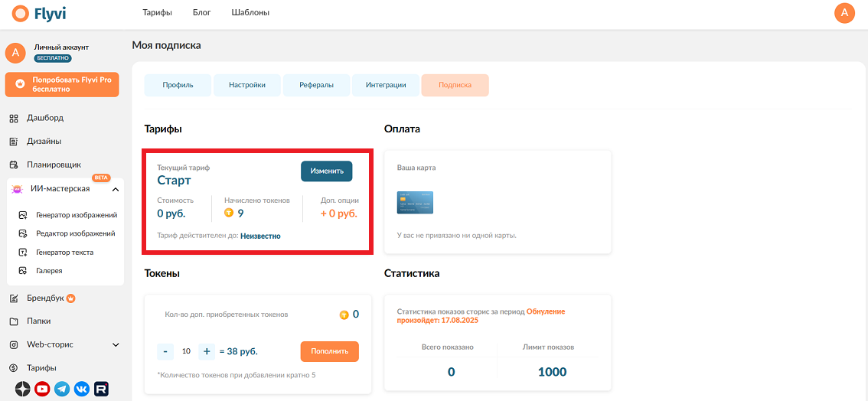
Task: Switch to the Профиль tab
Action: click(x=178, y=85)
